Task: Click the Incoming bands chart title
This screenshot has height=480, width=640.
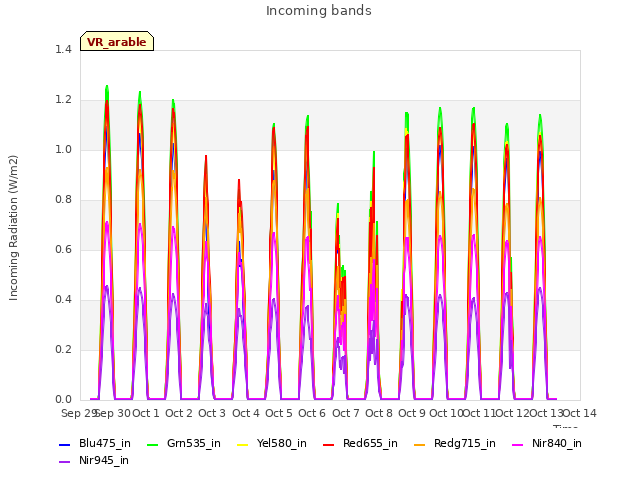Action: 319,11
